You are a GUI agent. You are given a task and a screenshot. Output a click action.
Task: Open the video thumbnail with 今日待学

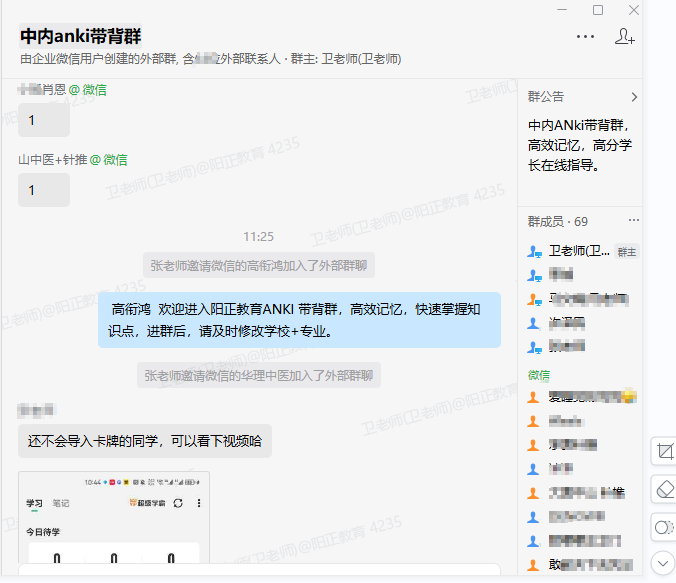[114, 517]
